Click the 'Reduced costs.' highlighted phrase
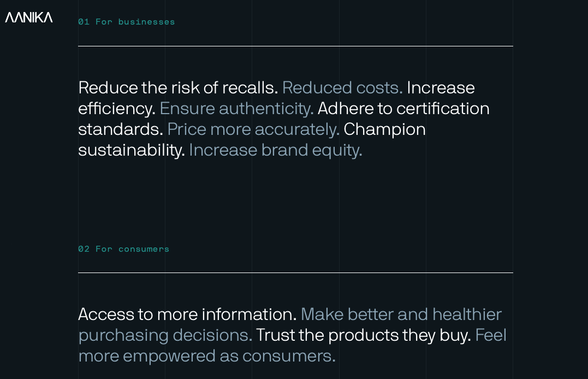This screenshot has width=588, height=379. (342, 88)
